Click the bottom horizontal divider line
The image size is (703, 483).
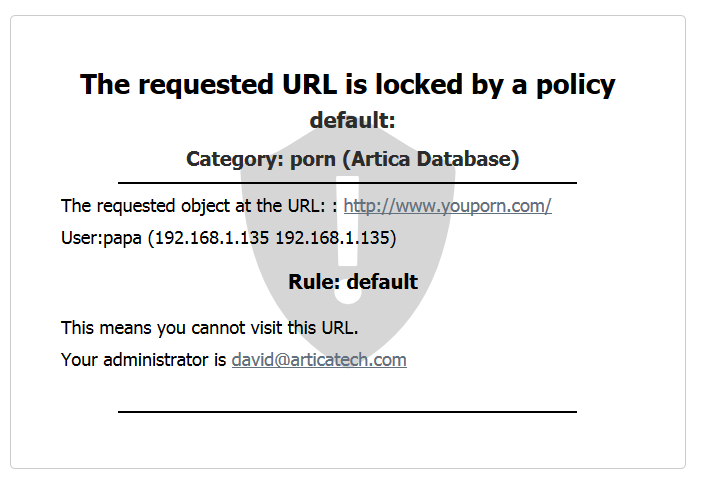pyautogui.click(x=347, y=412)
